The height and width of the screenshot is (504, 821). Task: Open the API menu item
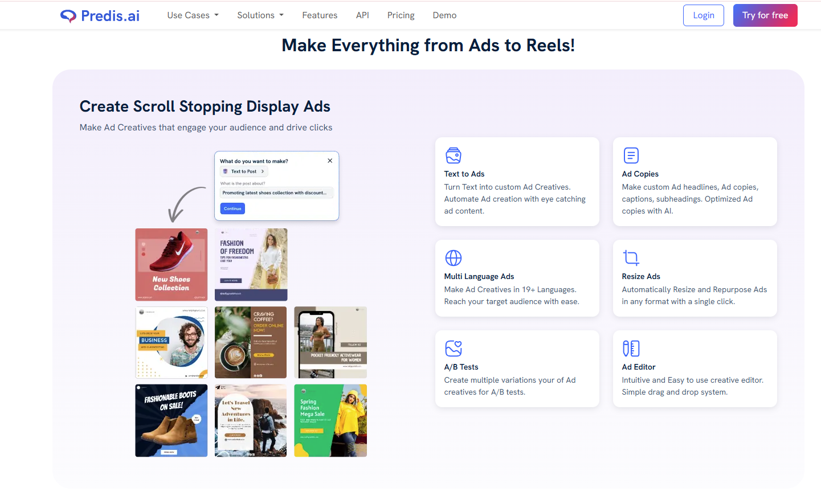click(362, 15)
